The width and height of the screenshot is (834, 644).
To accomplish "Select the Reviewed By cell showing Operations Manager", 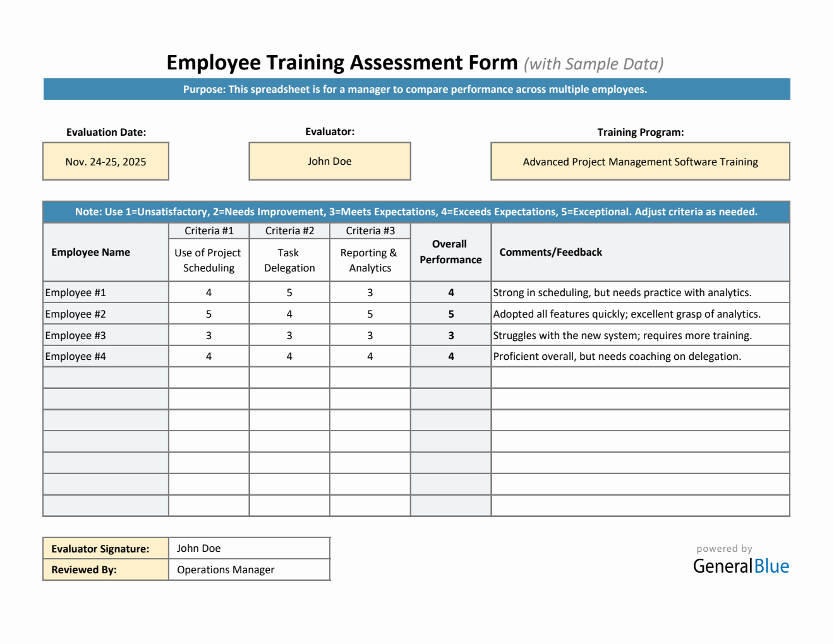I will tap(249, 569).
